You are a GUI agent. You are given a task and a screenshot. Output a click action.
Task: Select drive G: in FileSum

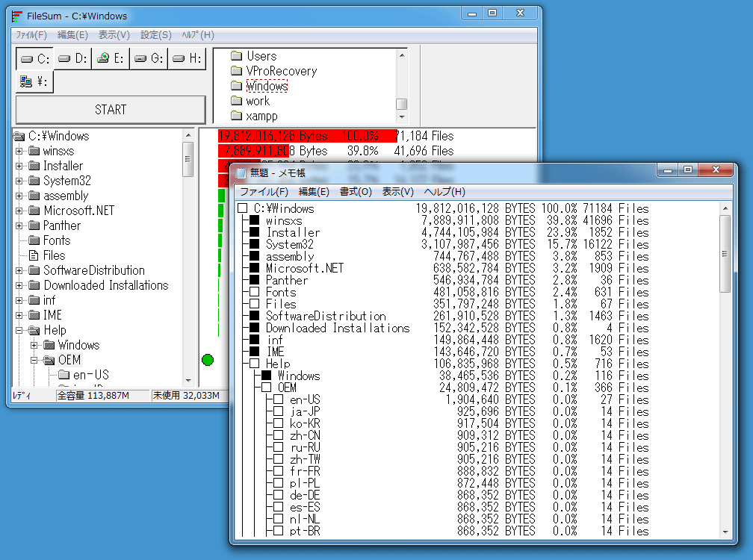(x=149, y=59)
